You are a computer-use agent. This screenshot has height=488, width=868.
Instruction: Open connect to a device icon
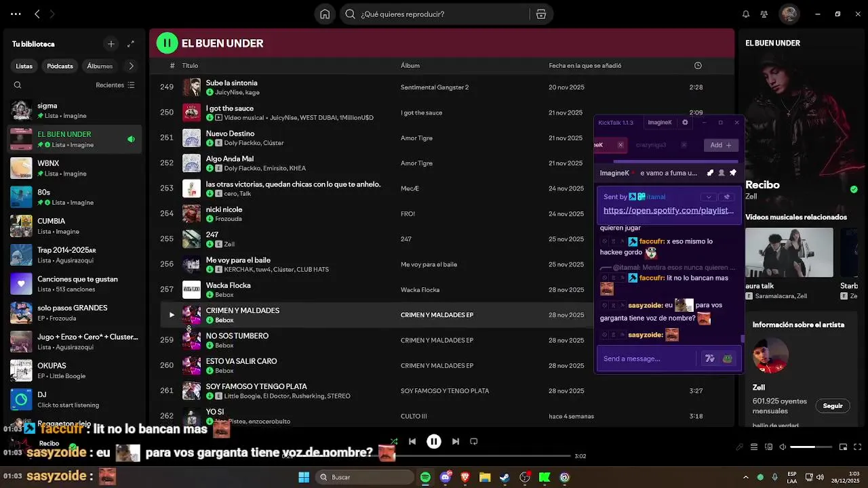[768, 447]
